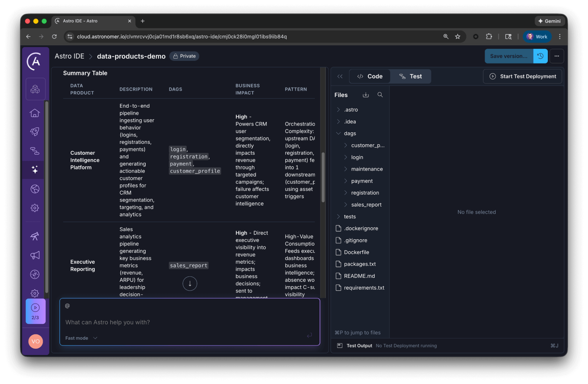Open the 2/3 onboarding progress widget
Image resolution: width=588 pixels, height=384 pixels.
click(35, 311)
